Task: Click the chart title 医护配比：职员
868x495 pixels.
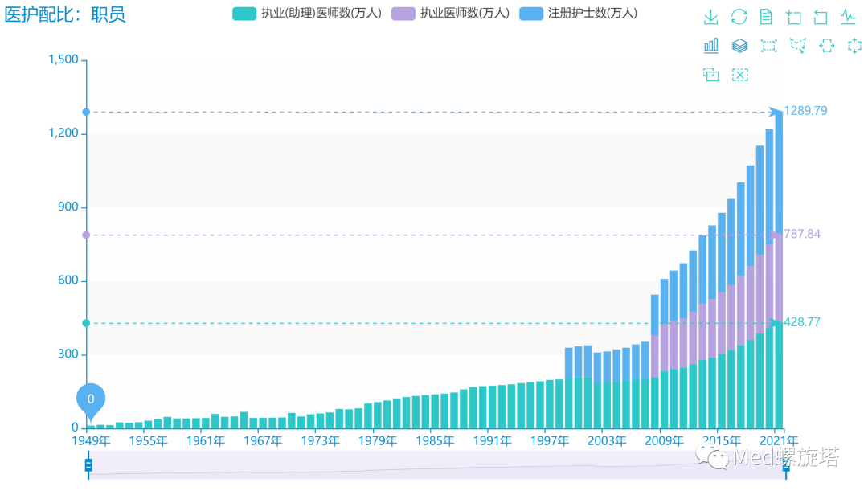Action: coord(65,14)
